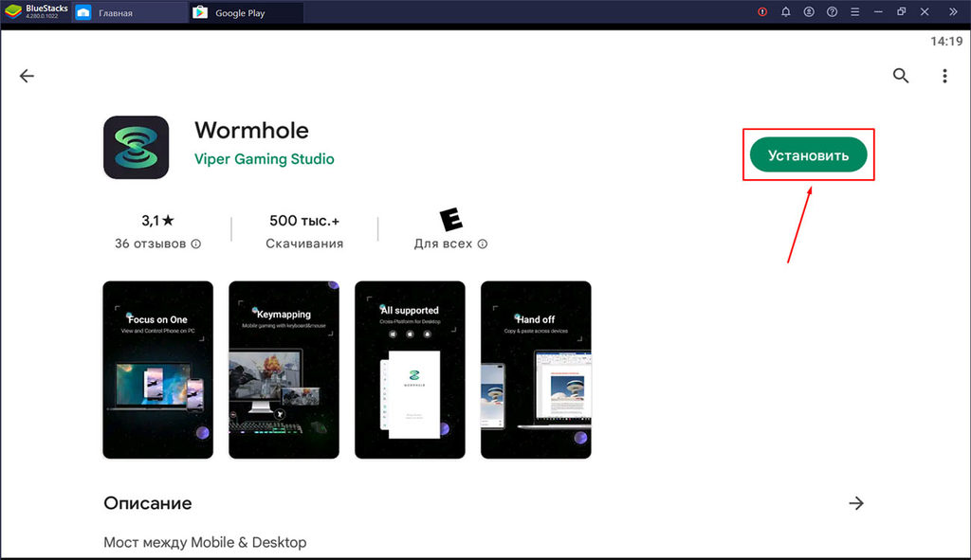Click Мост между Mobile & Desktop text
This screenshot has width=971, height=560.
click(x=205, y=542)
